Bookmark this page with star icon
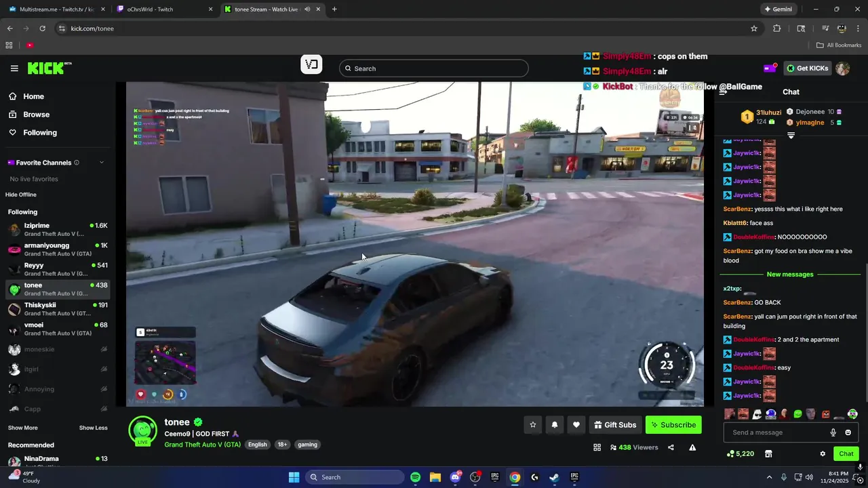Viewport: 868px width, 488px height. pyautogui.click(x=754, y=28)
